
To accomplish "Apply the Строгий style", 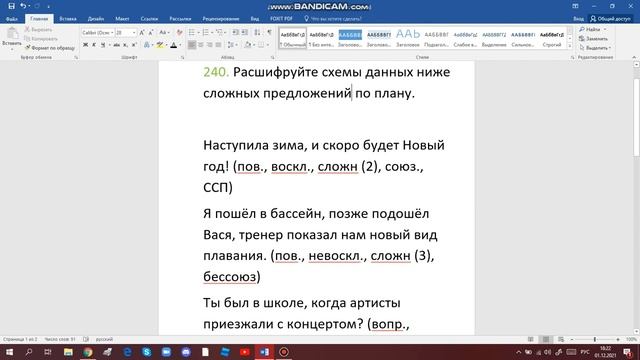I will (x=551, y=38).
